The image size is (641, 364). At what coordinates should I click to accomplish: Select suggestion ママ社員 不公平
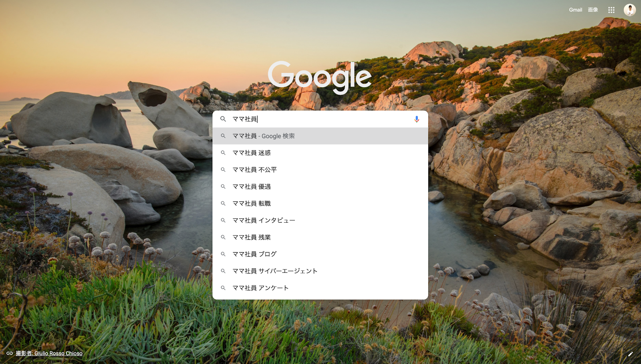point(320,170)
